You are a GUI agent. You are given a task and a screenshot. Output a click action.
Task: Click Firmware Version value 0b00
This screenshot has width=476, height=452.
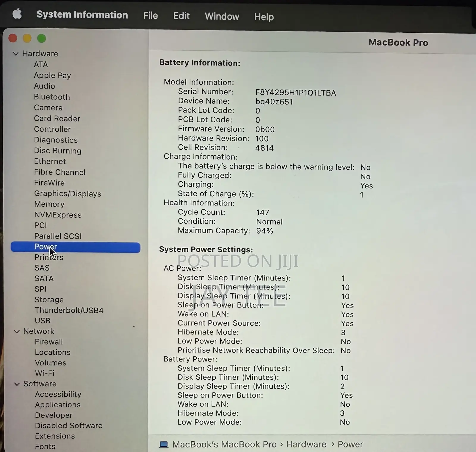(x=265, y=130)
